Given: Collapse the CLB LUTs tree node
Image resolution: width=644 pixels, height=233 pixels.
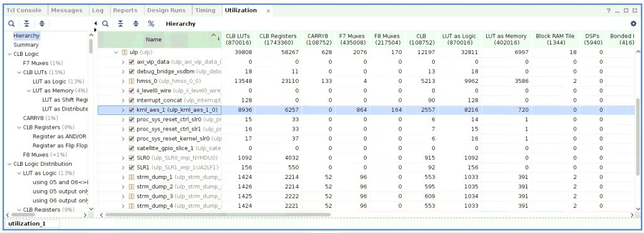Looking at the screenshot, I should click(x=19, y=73).
